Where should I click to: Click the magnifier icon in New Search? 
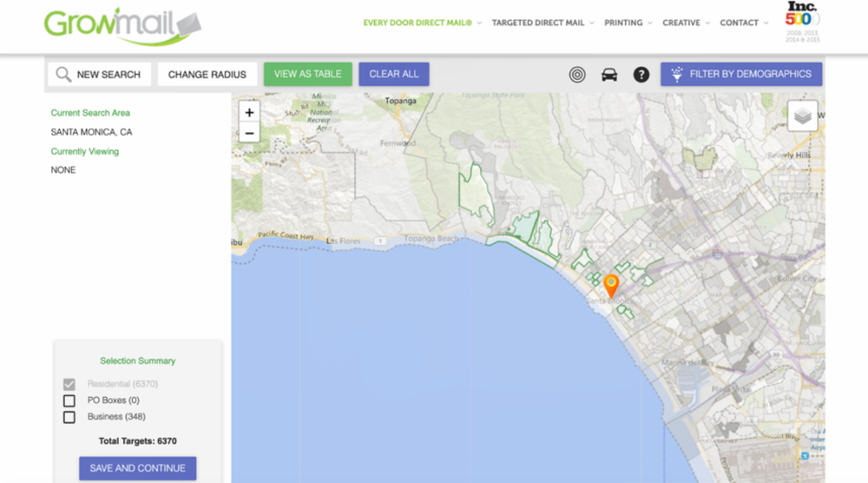coord(63,74)
